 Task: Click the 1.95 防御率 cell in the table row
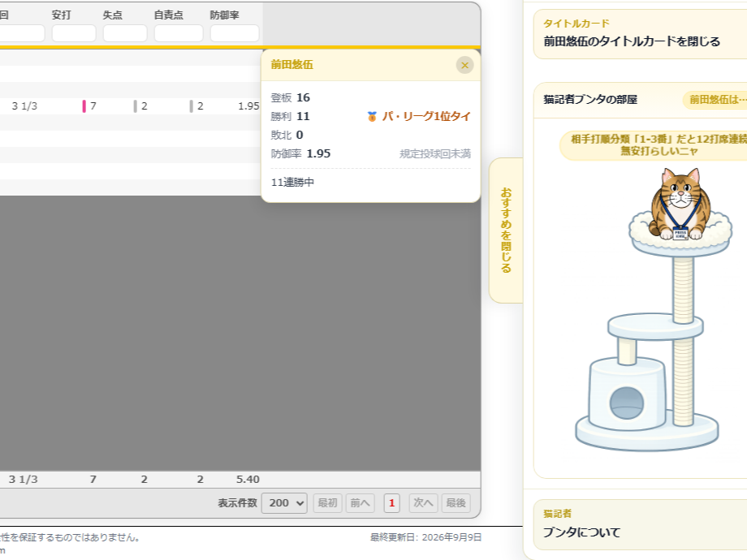point(248,106)
